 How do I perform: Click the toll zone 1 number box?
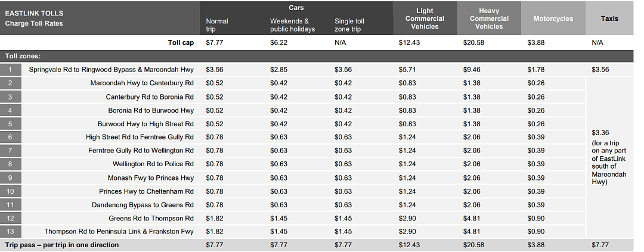(10, 70)
